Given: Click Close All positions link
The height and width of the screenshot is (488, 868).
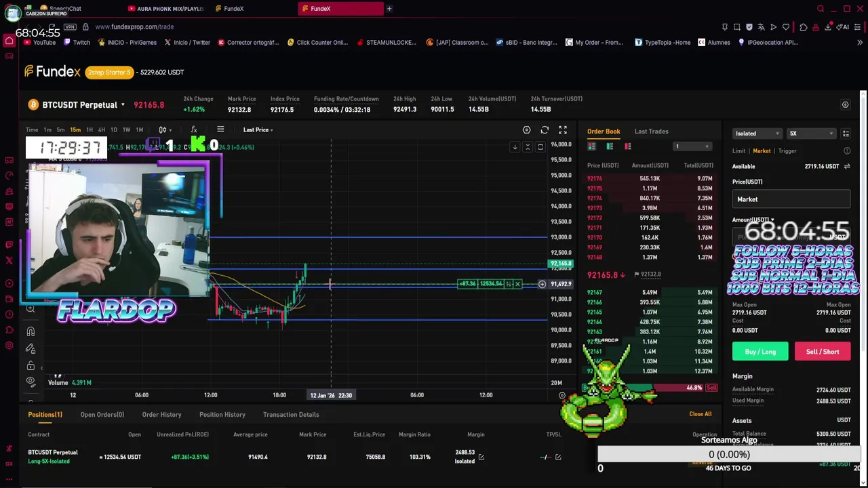Looking at the screenshot, I should coord(701,414).
